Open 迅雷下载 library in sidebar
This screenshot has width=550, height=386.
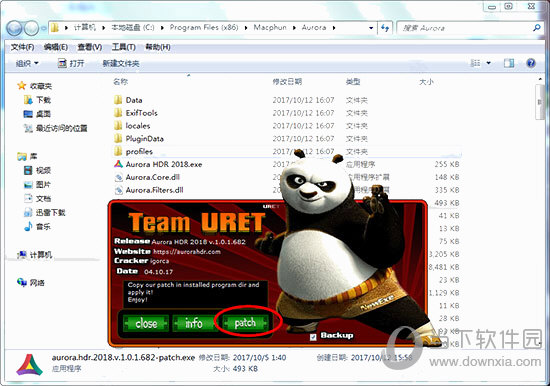point(44,212)
